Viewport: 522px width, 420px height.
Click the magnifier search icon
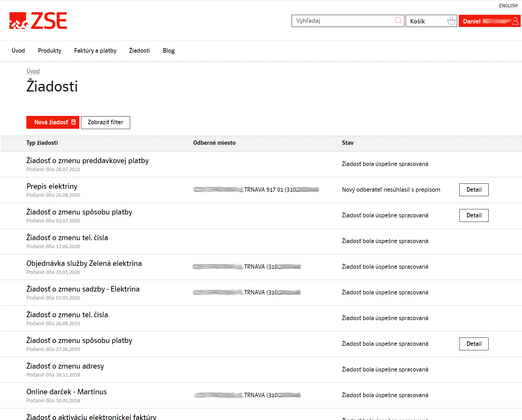tap(398, 21)
